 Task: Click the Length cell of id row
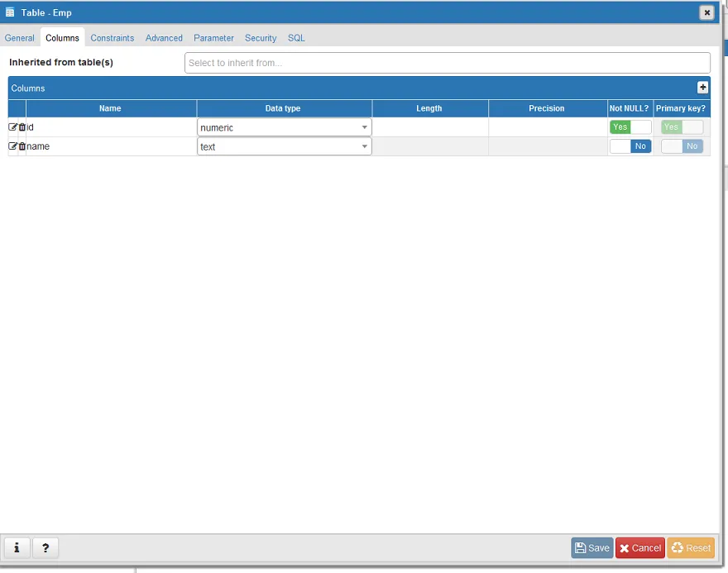click(430, 127)
